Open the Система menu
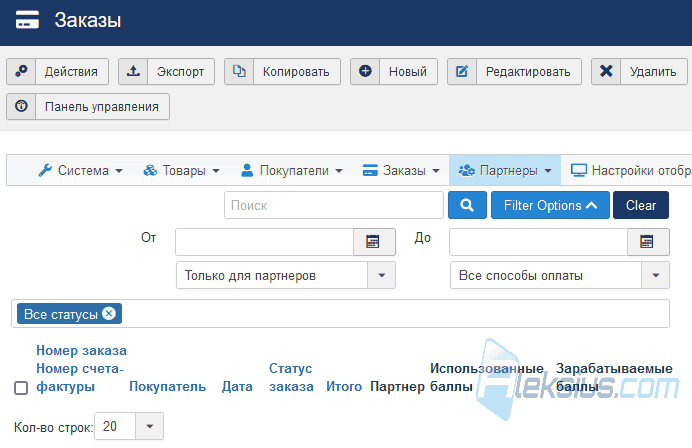The height and width of the screenshot is (448, 692). pyautogui.click(x=81, y=170)
